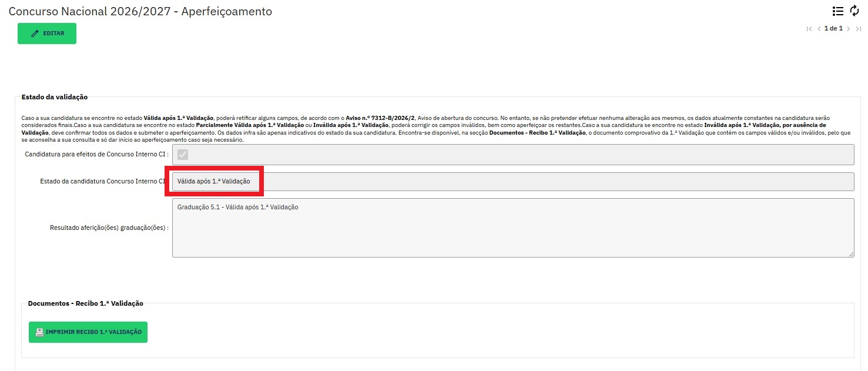Click the Concurso Nacional 2026/2027 page title
Viewport: 868px width, 371px height.
point(140,11)
